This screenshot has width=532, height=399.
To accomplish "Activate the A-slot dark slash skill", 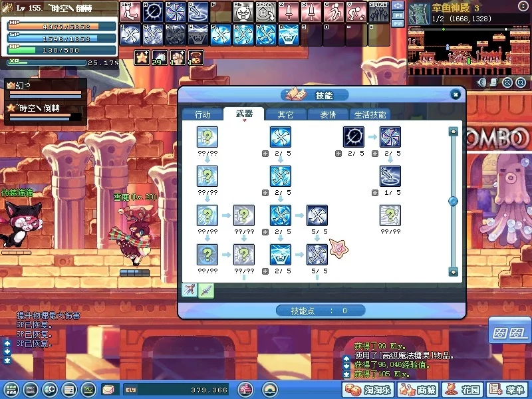I will coord(153,12).
